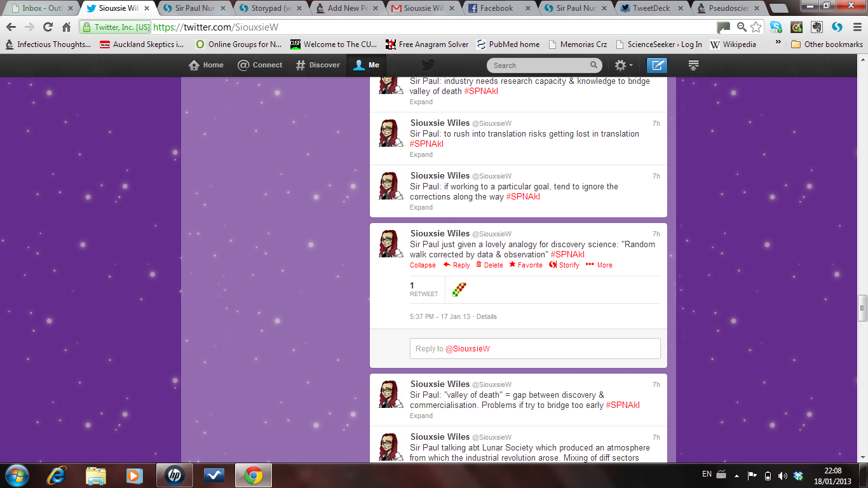Click the Reply to @SiouxsieW field
868x488 pixels.
(x=535, y=348)
